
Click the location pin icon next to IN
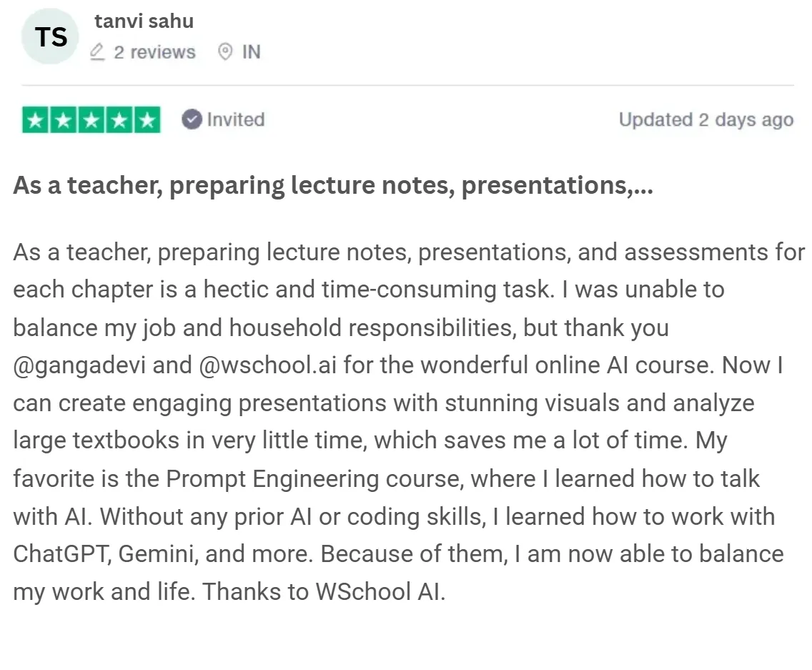click(x=225, y=51)
